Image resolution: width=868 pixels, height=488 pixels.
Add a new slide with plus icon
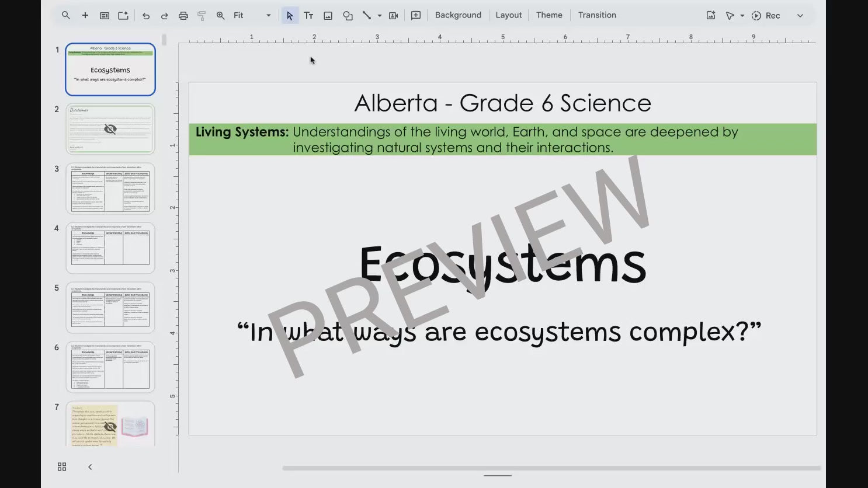[x=85, y=15]
